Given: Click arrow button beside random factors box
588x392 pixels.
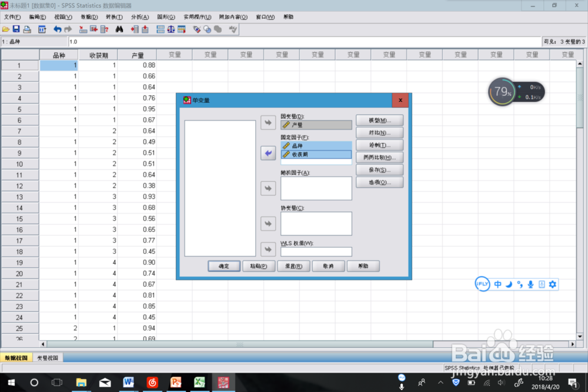Looking at the screenshot, I should [268, 188].
